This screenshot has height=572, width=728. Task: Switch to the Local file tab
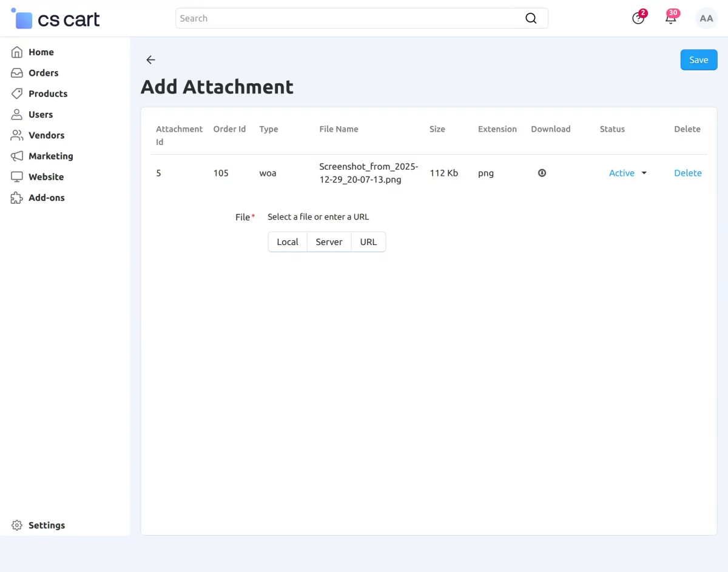pos(287,241)
